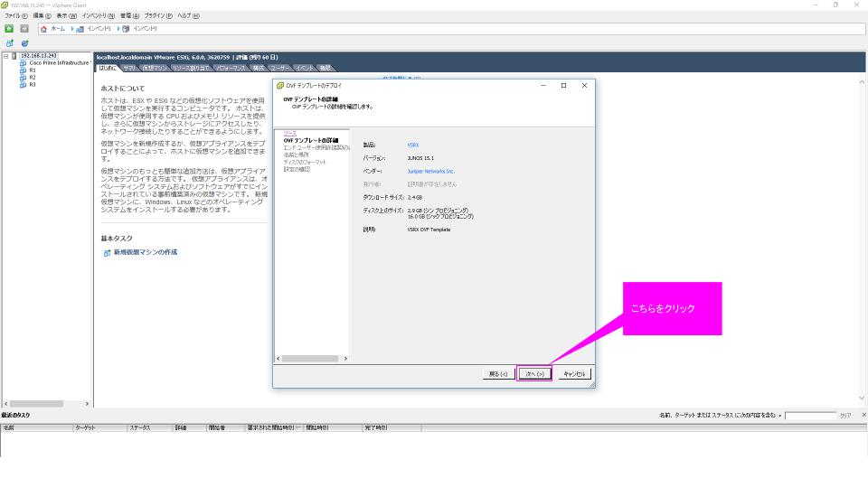Click the green back navigation arrow
The height and width of the screenshot is (488, 868).
coord(9,28)
